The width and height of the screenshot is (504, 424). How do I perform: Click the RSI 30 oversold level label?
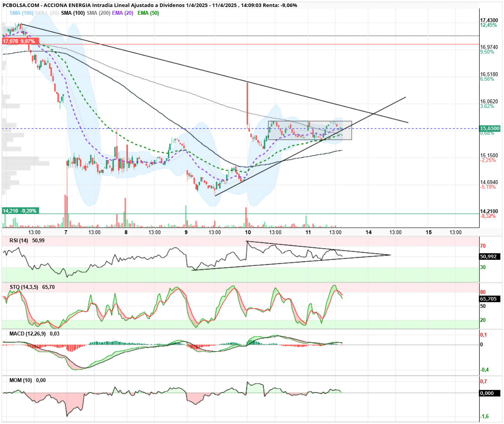(483, 268)
